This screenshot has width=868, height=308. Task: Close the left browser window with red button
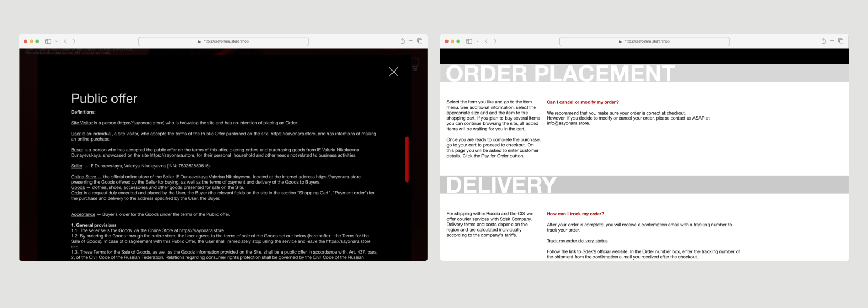click(x=25, y=41)
